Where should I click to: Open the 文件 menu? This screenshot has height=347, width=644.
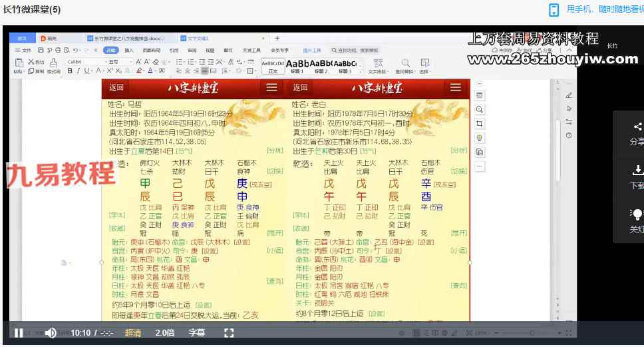tap(23, 50)
